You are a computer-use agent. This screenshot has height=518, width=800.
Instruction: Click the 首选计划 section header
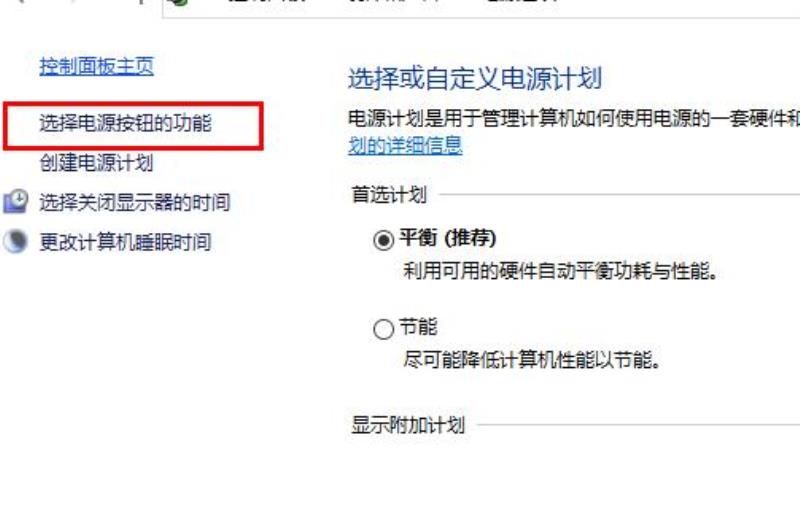point(389,194)
